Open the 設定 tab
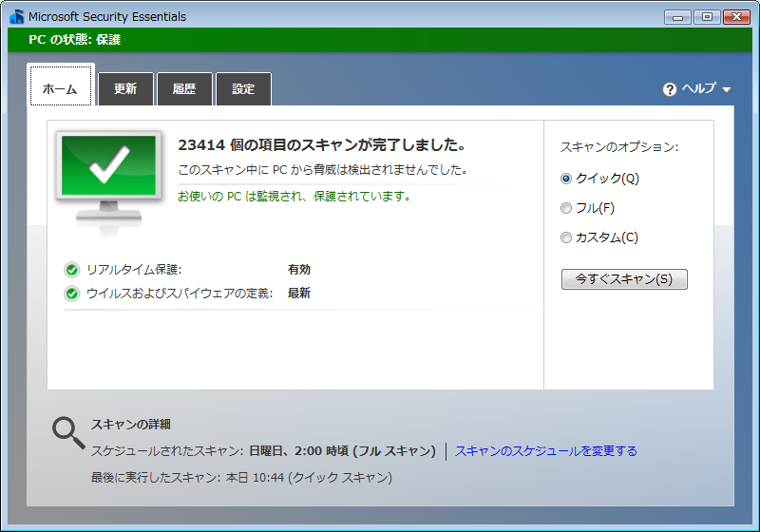This screenshot has height=532, width=760. (x=243, y=88)
